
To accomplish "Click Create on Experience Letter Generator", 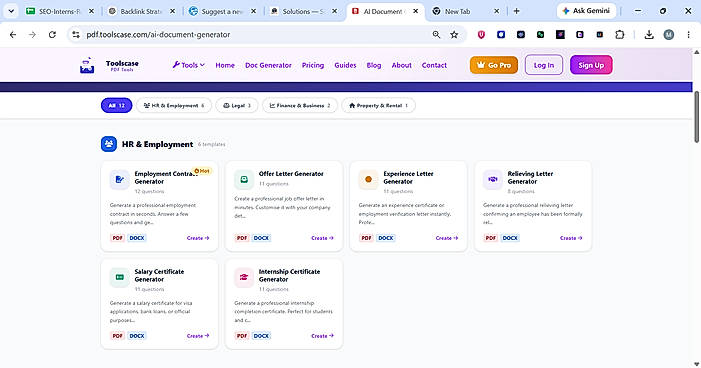I will [x=447, y=238].
